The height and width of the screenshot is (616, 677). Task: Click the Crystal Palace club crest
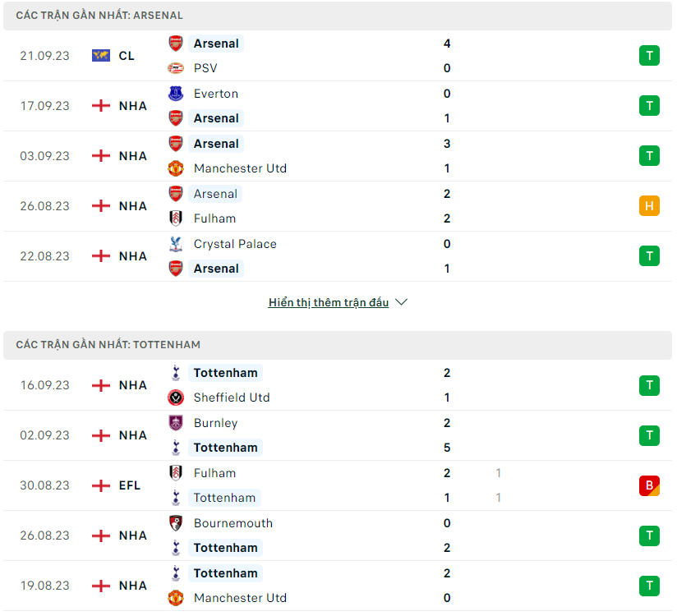click(x=176, y=244)
